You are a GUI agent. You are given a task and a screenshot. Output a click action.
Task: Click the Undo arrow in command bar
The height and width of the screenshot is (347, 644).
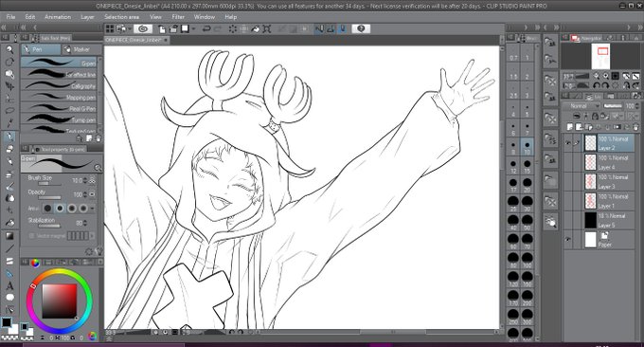tap(206, 28)
